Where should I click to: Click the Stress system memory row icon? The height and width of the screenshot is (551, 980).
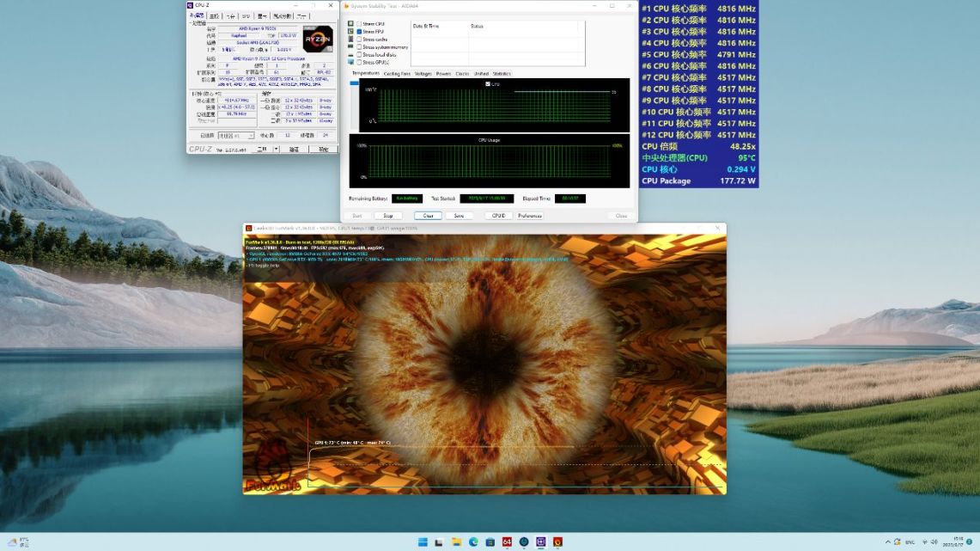[350, 47]
